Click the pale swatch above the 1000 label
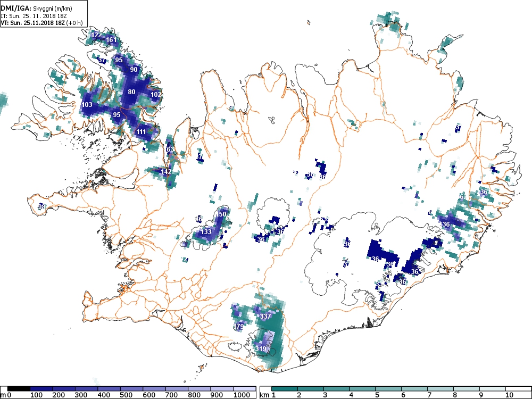This screenshot has height=399, width=532. (245, 389)
